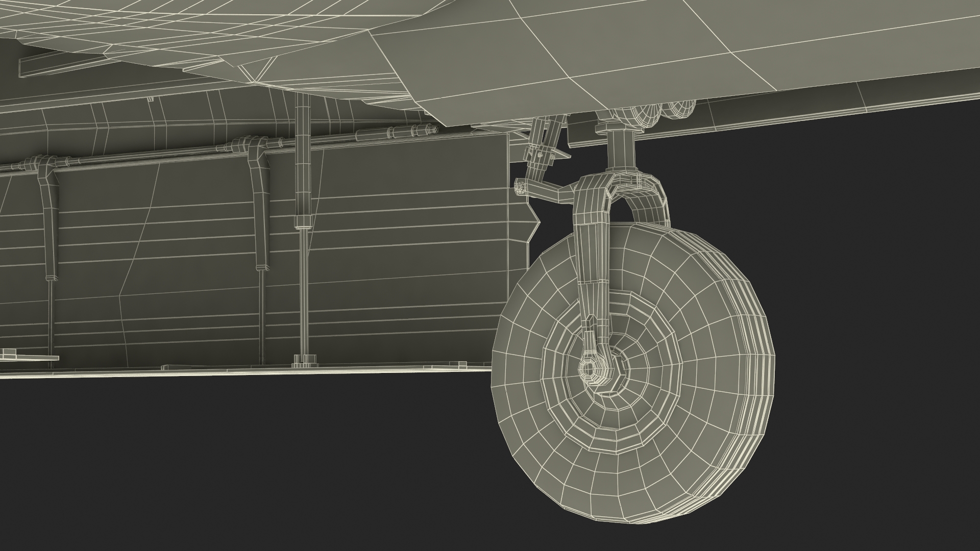Pick the vertical hydraulic actuator rod

tap(304, 230)
